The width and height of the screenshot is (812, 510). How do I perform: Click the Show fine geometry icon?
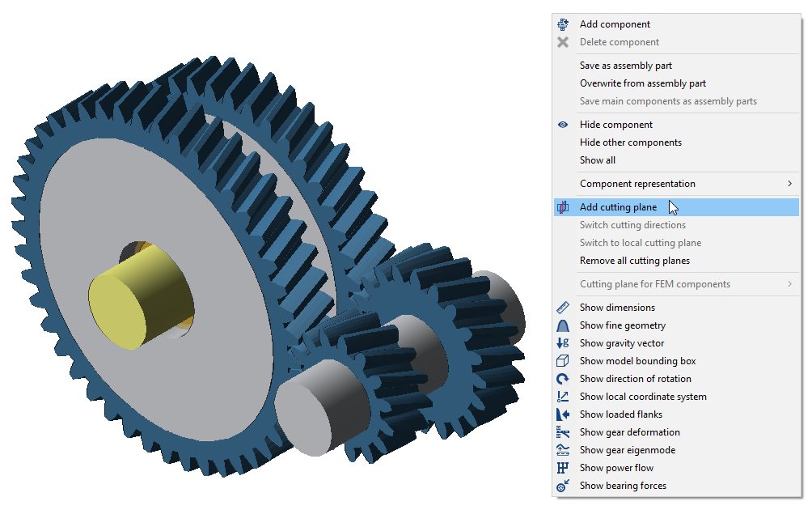(x=563, y=325)
